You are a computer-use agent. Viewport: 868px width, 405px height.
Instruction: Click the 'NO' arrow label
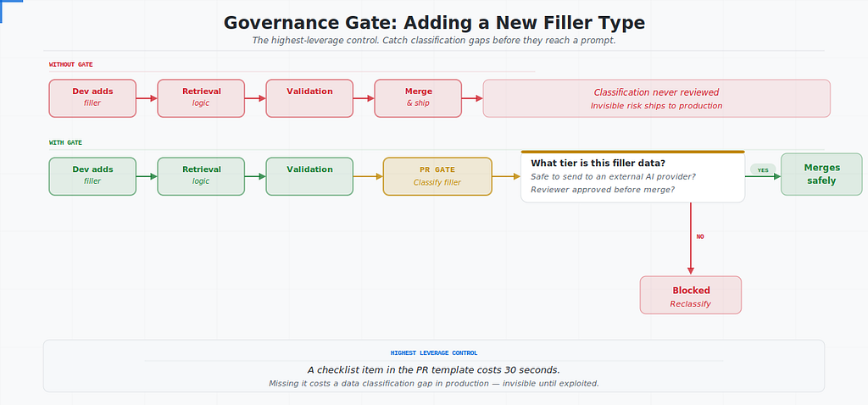tap(700, 236)
